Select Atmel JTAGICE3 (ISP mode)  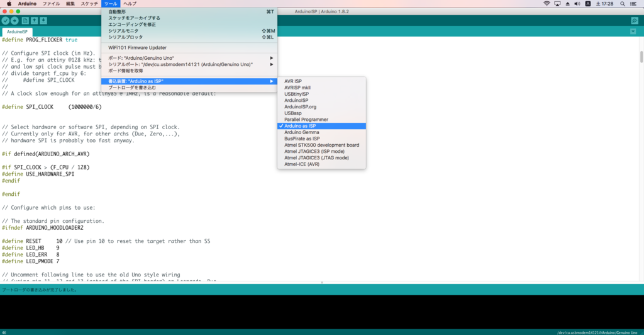click(321, 152)
